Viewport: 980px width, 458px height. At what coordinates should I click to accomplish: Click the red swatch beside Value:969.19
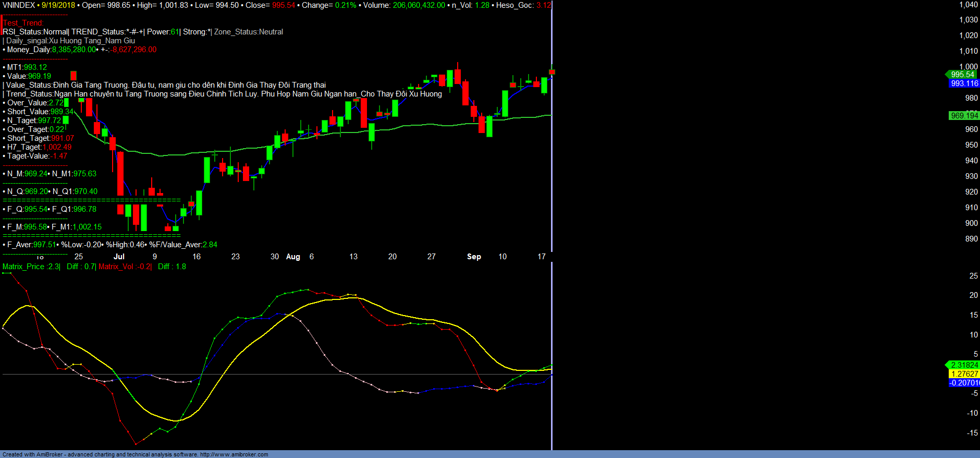(73, 76)
